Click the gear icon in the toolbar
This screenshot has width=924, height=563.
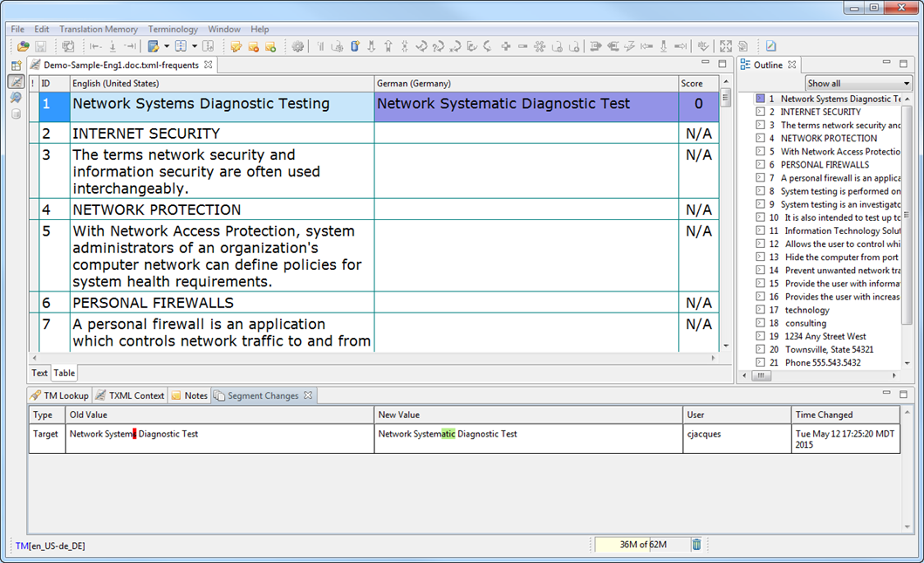298,46
